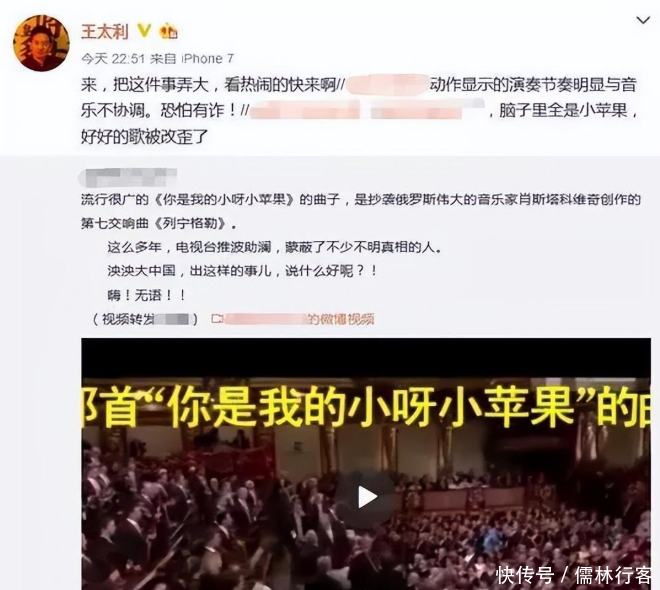Open the second blurred mention before 脑子里全是小苹果
660x590 pixels.
428,109
